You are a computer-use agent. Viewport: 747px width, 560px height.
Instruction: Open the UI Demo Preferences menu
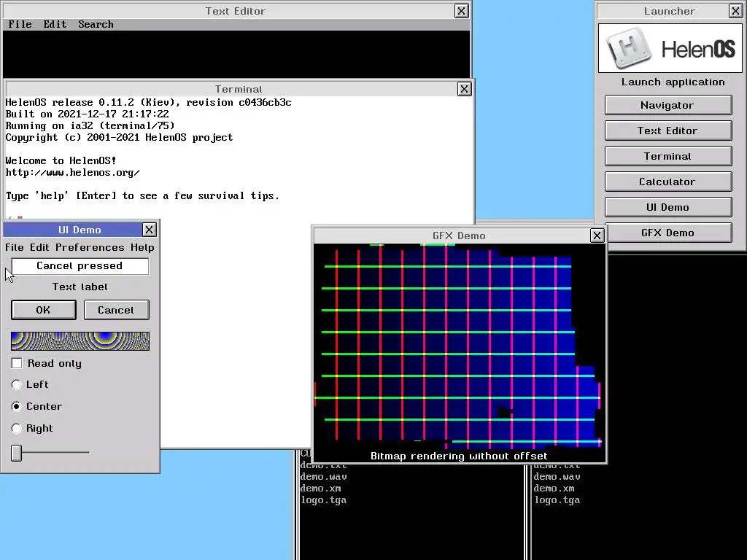(x=90, y=247)
